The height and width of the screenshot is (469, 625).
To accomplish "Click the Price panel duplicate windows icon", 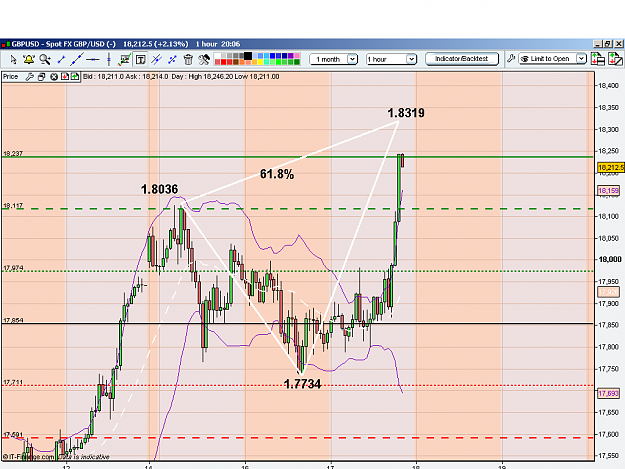I will point(41,77).
